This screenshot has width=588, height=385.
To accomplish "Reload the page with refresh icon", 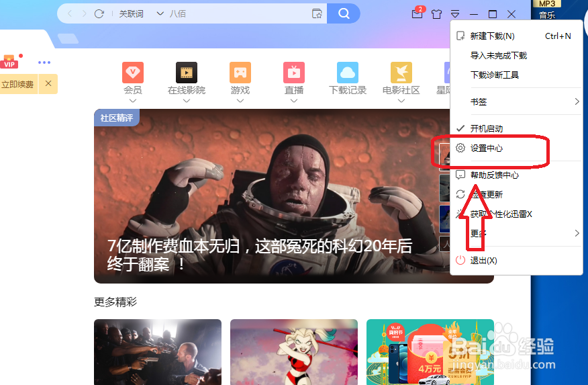I will 99,14.
